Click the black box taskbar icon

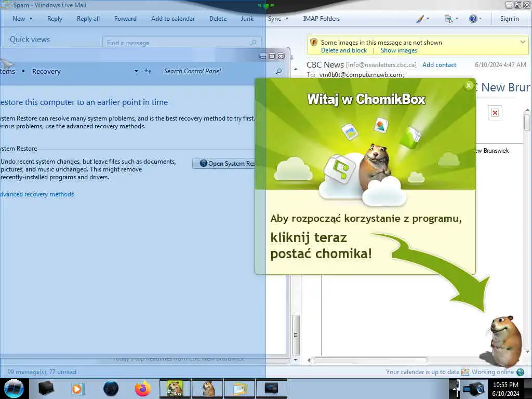(x=46, y=389)
